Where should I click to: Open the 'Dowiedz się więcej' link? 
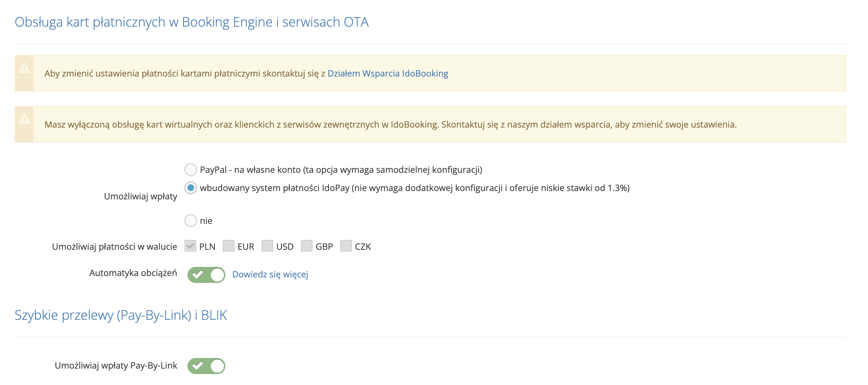pyautogui.click(x=270, y=274)
